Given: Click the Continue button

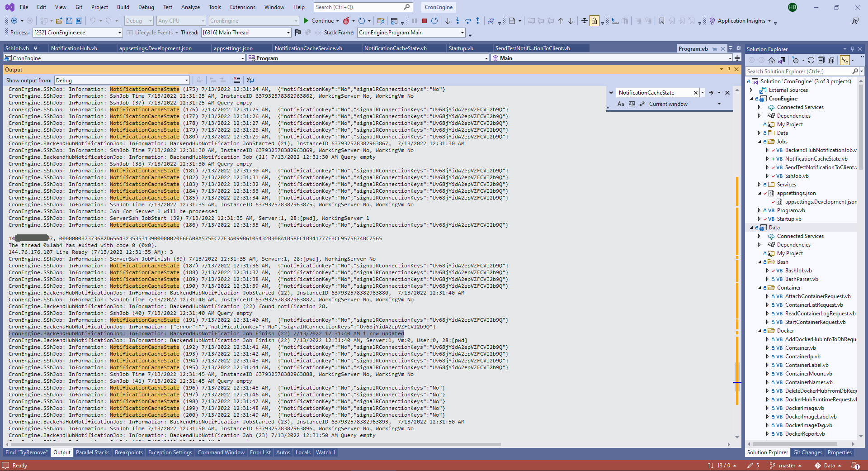Looking at the screenshot, I should (318, 21).
